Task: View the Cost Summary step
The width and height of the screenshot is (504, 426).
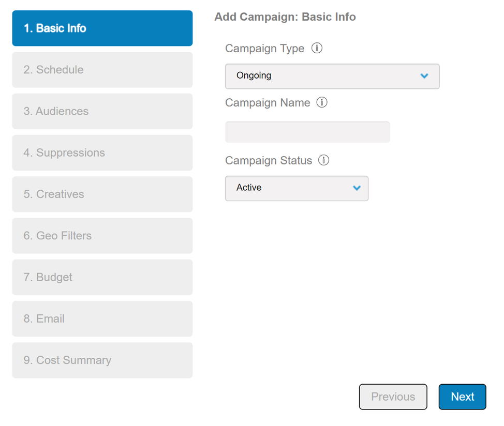Action: click(x=102, y=360)
